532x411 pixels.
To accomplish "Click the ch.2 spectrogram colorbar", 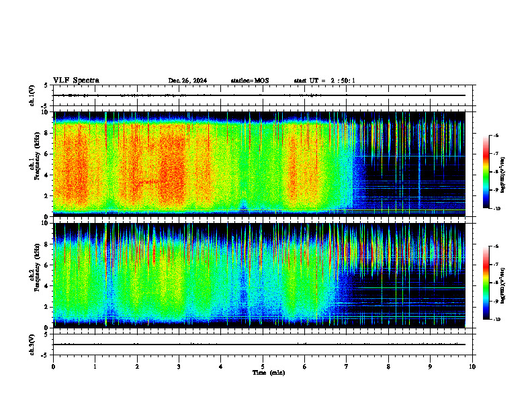I will click(x=486, y=283).
